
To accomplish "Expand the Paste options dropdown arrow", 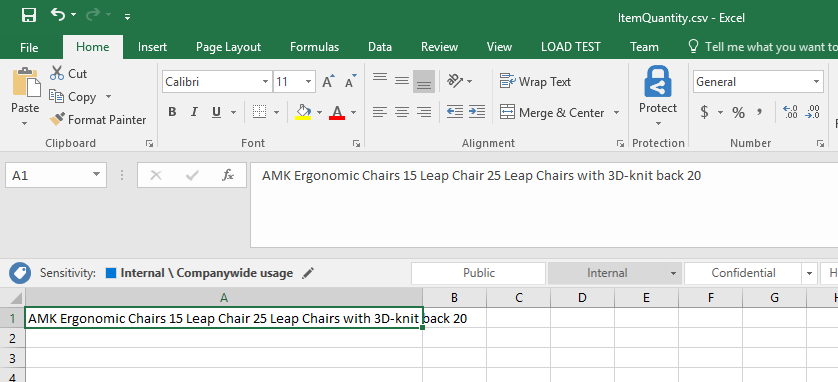I will point(25,123).
